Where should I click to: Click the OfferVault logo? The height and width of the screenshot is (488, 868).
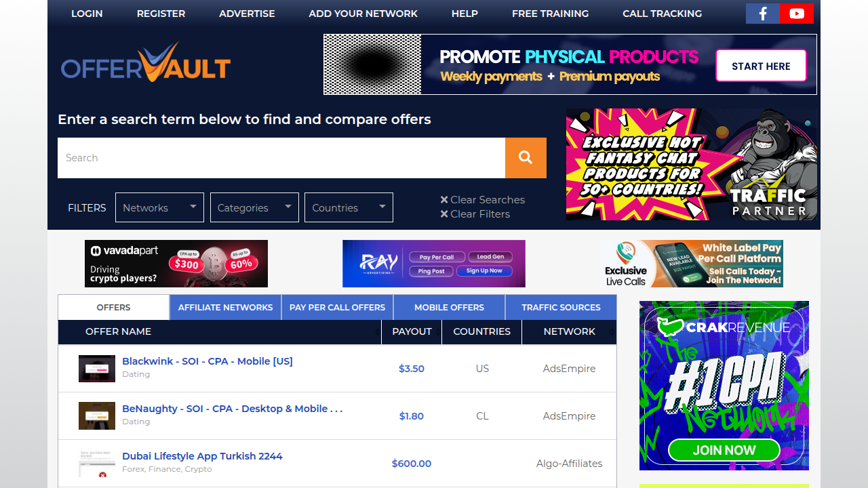[x=146, y=62]
